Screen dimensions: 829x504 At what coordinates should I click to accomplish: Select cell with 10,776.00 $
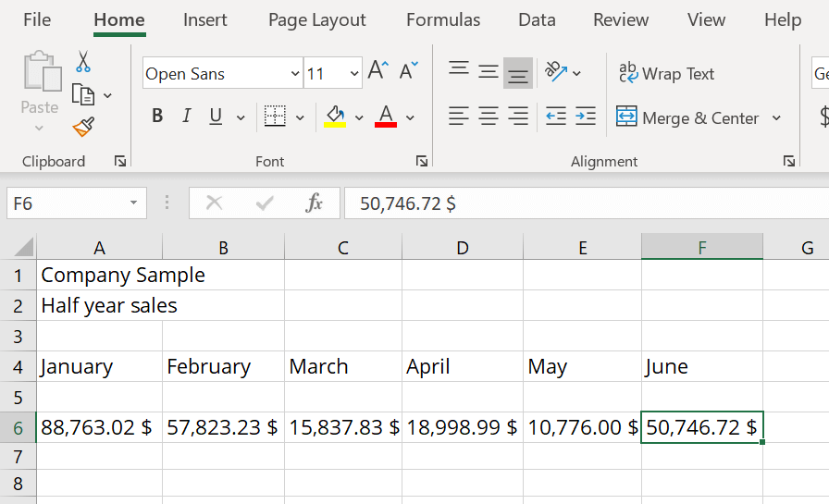coord(582,427)
